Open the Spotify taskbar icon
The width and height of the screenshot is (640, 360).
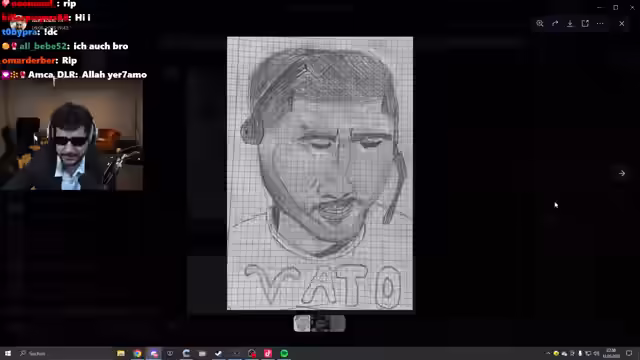284,353
